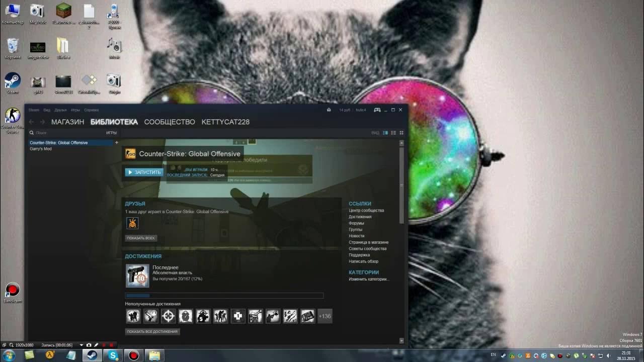Click the achievements progress bar
This screenshot has height=362, width=644.
pyautogui.click(x=224, y=296)
